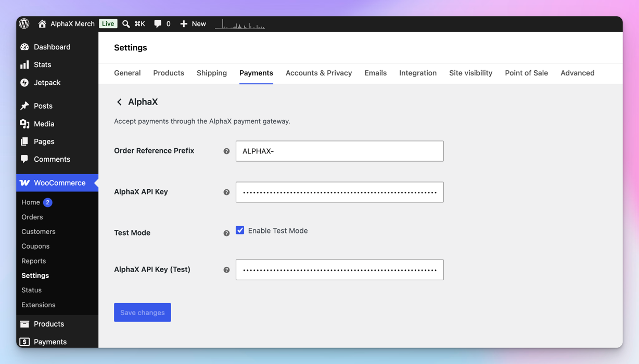Click the Enable Test Mode label text

click(278, 230)
